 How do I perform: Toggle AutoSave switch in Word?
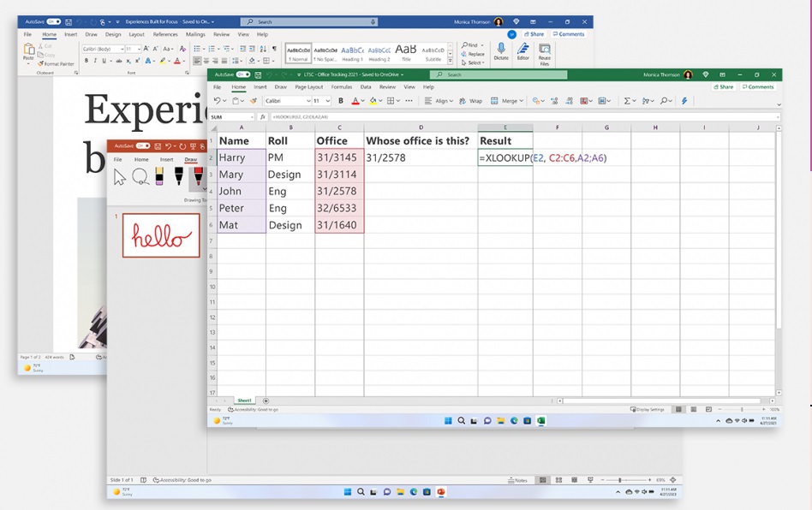[x=53, y=21]
